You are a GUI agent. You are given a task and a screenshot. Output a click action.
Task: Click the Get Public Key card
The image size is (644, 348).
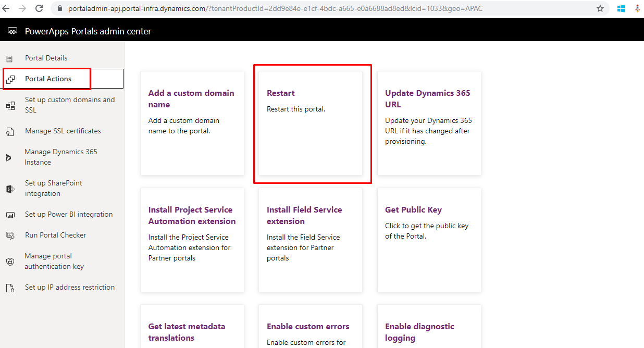tap(429, 240)
